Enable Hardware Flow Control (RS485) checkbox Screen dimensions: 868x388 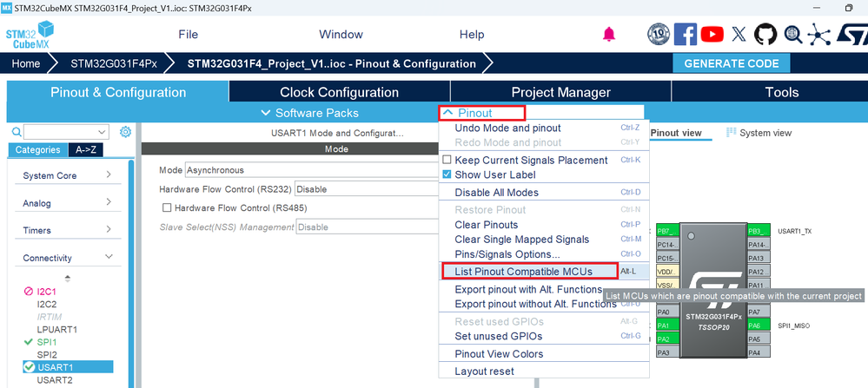coord(166,207)
